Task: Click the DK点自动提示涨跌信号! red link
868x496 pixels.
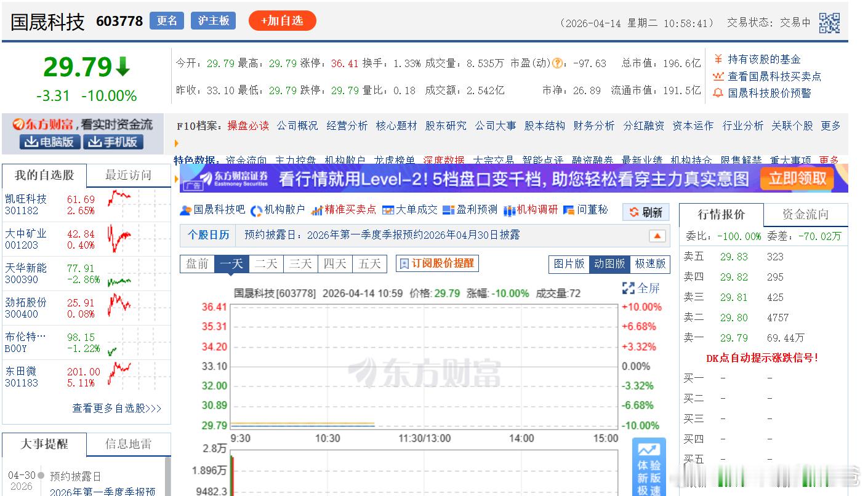Action: point(762,358)
